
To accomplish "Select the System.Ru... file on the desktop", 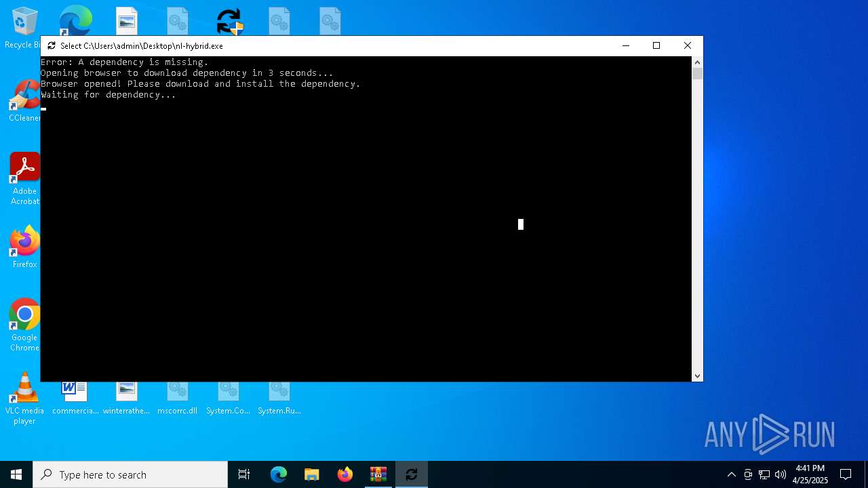I will tap(279, 399).
